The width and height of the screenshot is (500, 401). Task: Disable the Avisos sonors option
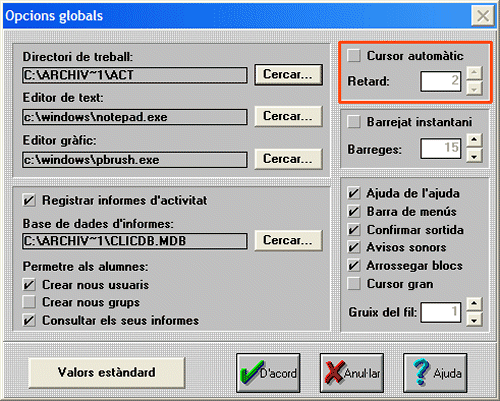(354, 247)
